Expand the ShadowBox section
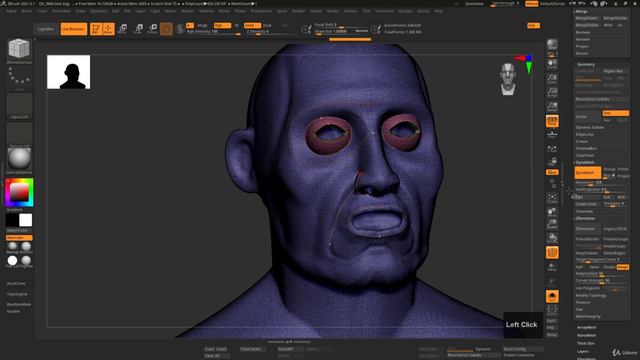640x360 pixels. coord(586,148)
